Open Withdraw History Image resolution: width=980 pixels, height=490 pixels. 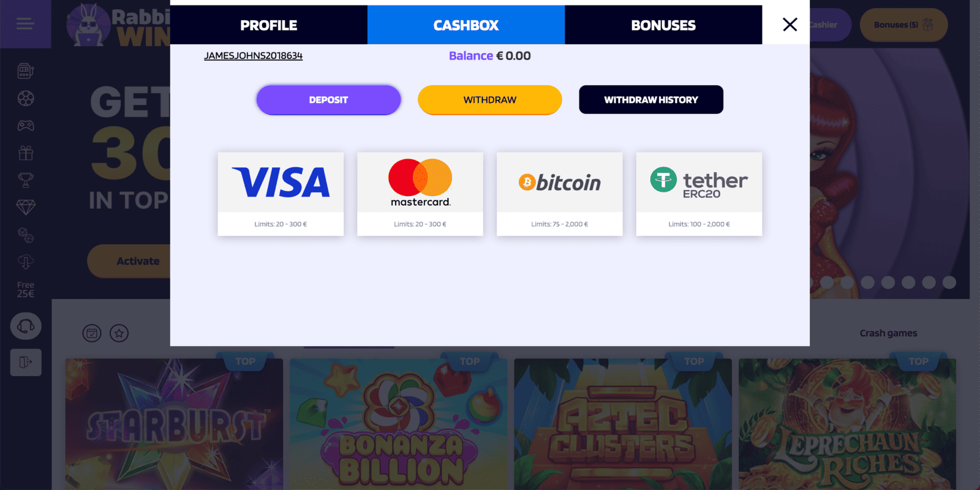[x=651, y=100]
